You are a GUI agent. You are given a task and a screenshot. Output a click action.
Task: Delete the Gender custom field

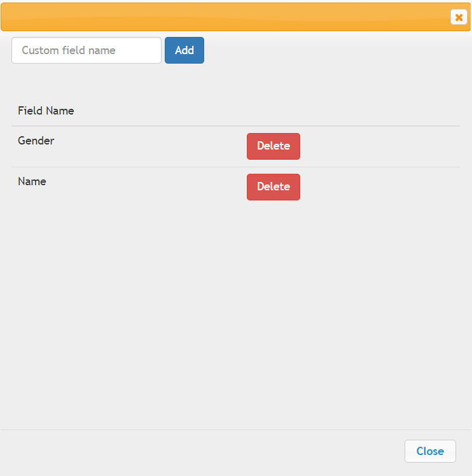tap(273, 146)
